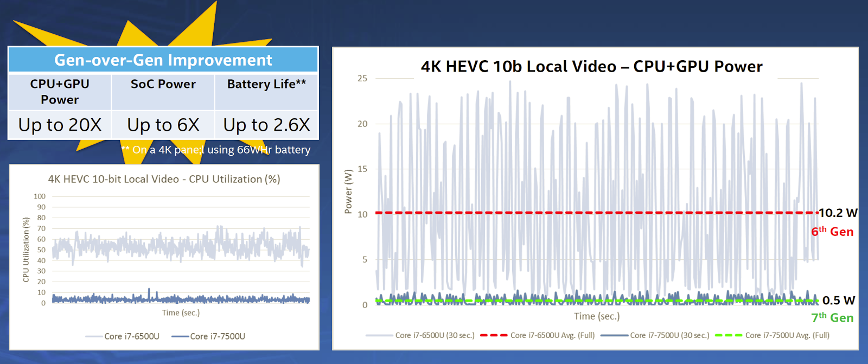Click the '10.2 W' average label
Screen dimensions: 868x364
point(838,213)
